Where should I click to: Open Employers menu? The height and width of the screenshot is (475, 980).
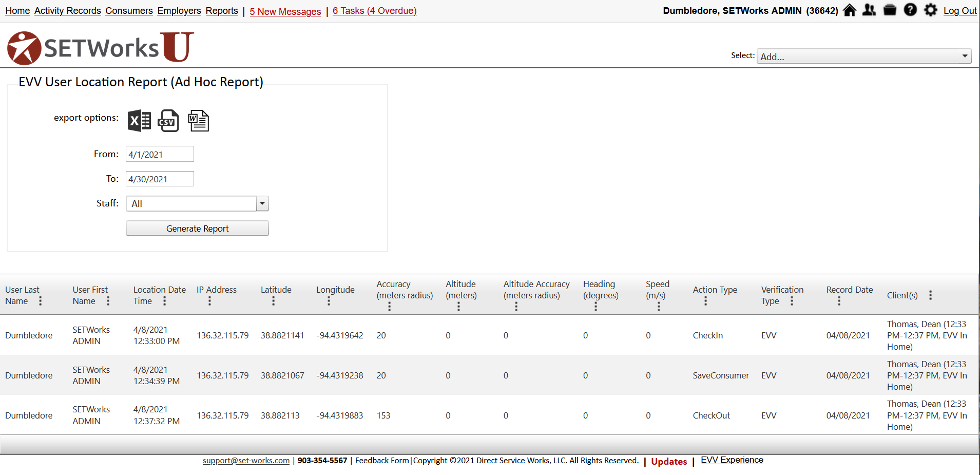tap(179, 11)
